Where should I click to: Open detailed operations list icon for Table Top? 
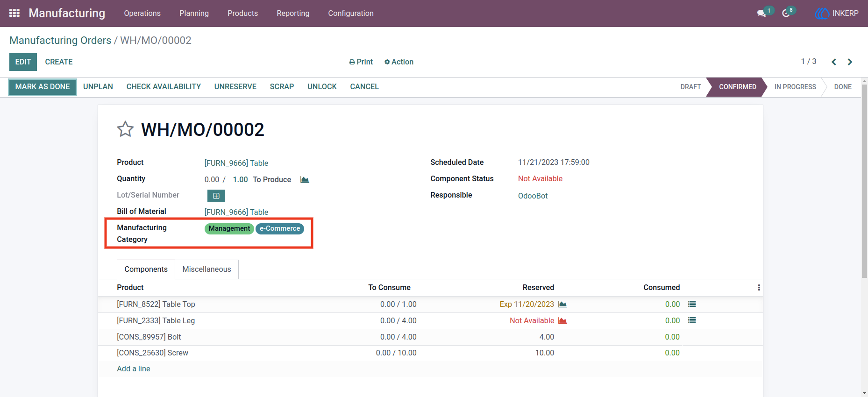[692, 304]
